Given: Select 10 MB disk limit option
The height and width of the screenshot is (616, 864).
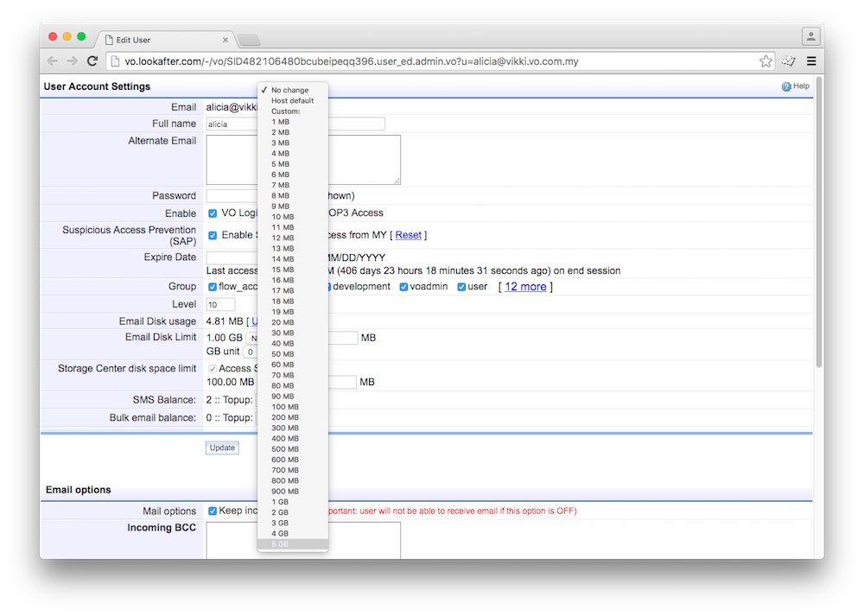Looking at the screenshot, I should coord(293,217).
